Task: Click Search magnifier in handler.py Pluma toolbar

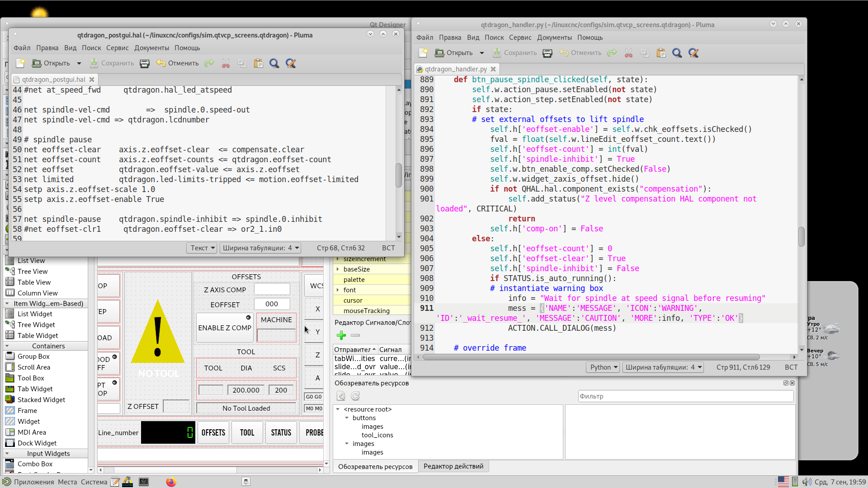Action: pos(677,53)
